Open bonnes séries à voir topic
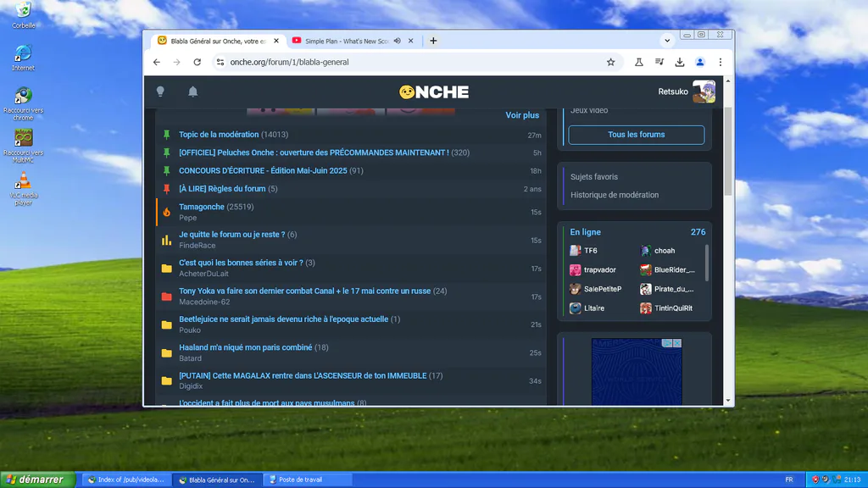The width and height of the screenshot is (868, 488). pyautogui.click(x=241, y=263)
